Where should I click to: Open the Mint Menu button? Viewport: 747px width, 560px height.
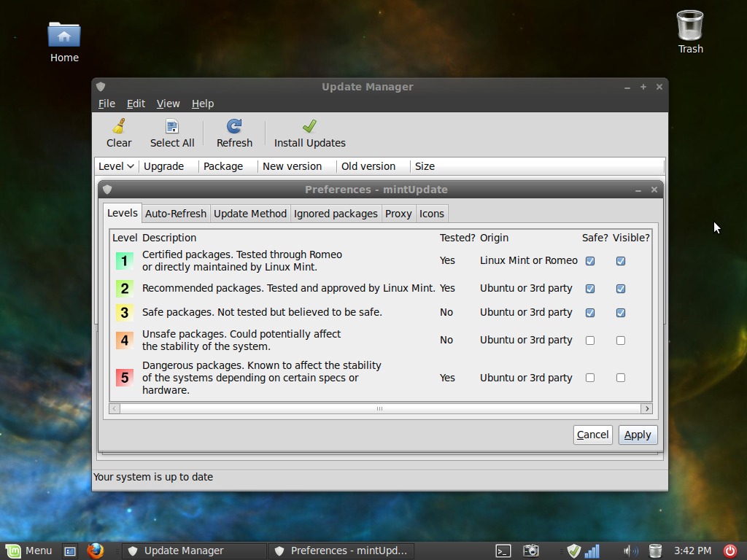coord(28,551)
